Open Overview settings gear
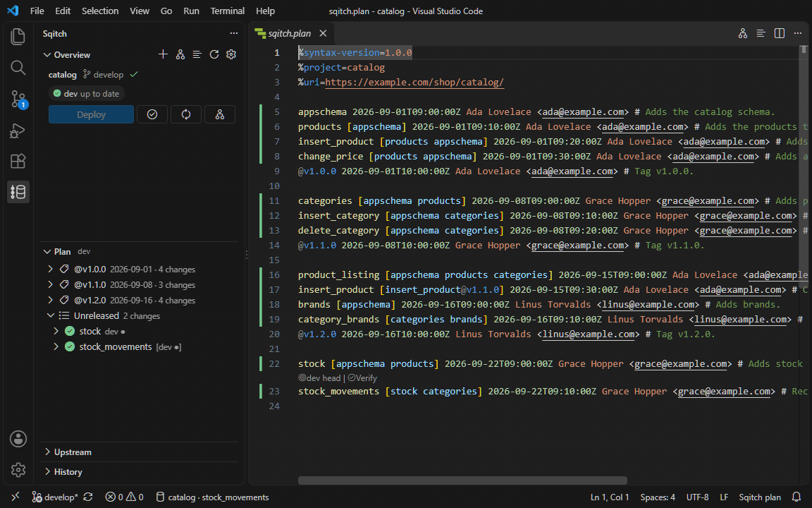This screenshot has height=508, width=812. click(x=231, y=54)
